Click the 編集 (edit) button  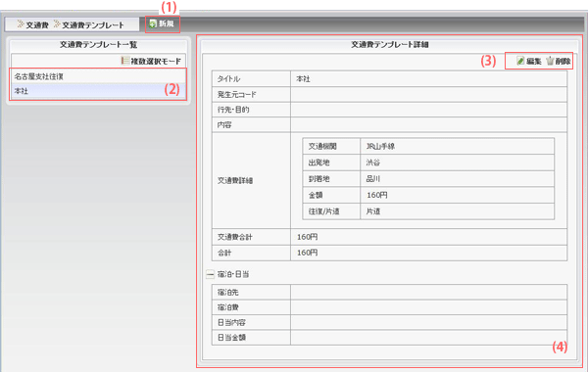pyautogui.click(x=529, y=61)
